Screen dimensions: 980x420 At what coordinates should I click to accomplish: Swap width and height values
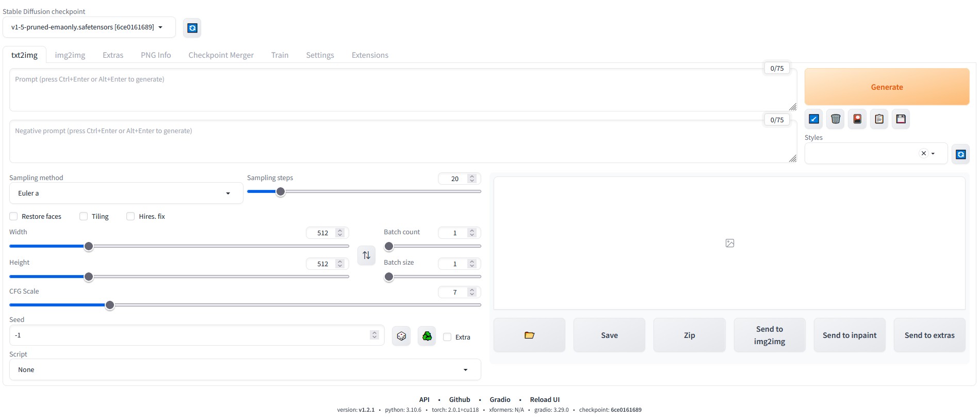pyautogui.click(x=366, y=255)
